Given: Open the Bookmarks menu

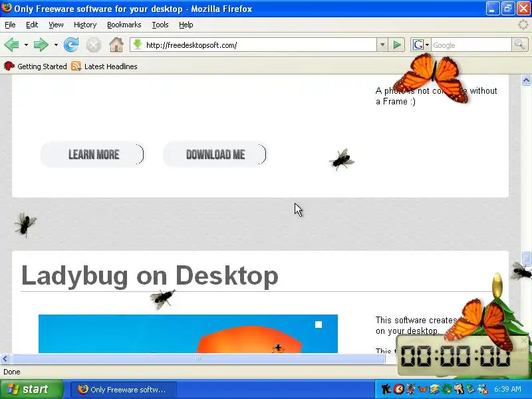Looking at the screenshot, I should pyautogui.click(x=124, y=25).
